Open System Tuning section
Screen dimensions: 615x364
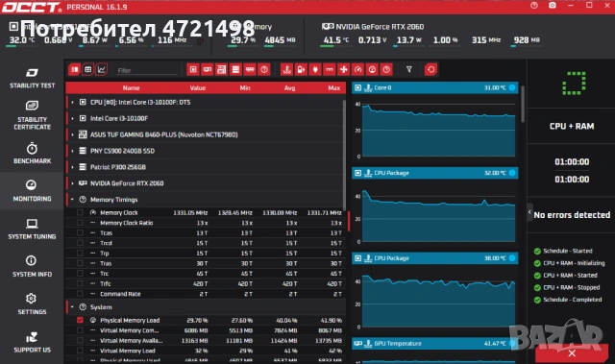point(32,229)
